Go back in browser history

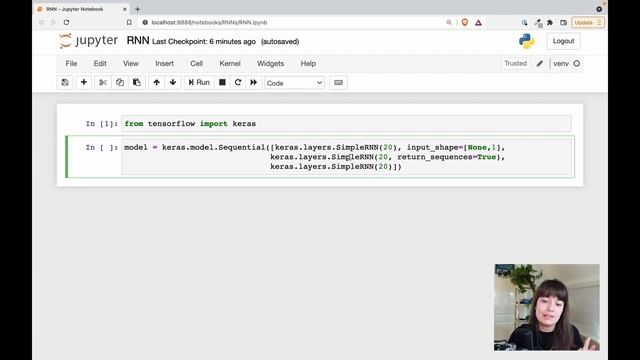(x=41, y=22)
